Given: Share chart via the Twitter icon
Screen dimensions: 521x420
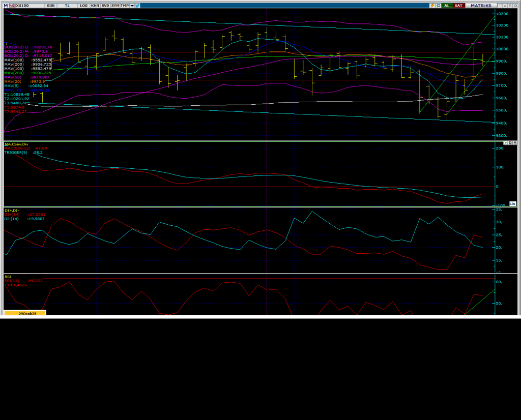Looking at the screenshot, I should coord(137,6).
